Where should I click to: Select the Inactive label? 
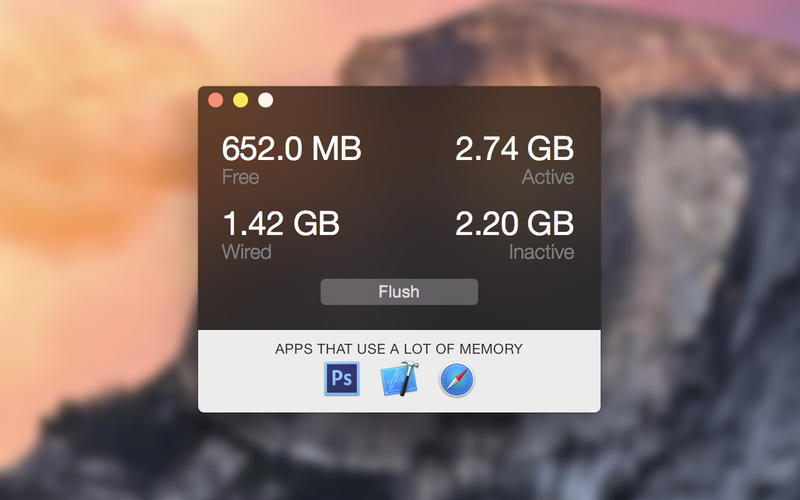click(x=541, y=251)
